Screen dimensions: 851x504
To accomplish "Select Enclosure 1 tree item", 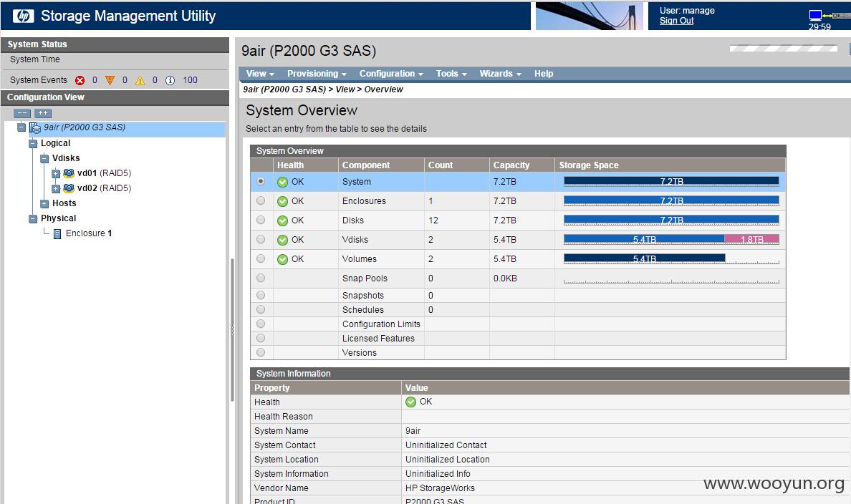I will pyautogui.click(x=89, y=233).
